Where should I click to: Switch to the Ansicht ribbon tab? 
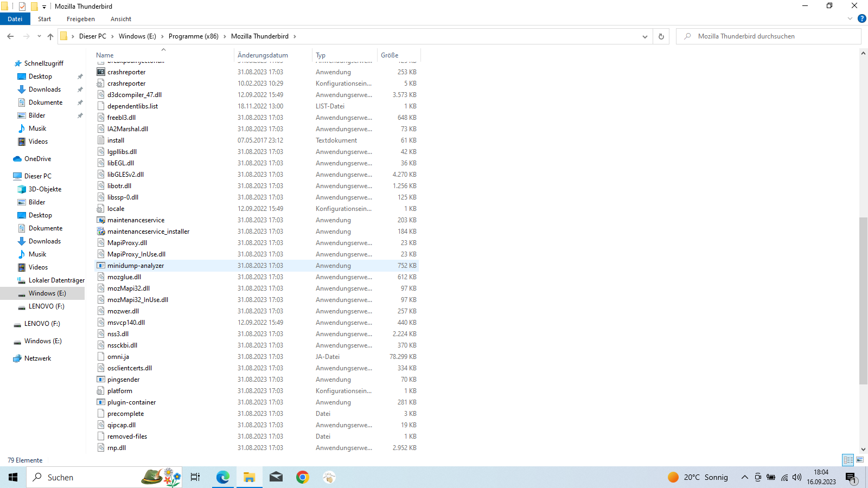[x=121, y=19]
